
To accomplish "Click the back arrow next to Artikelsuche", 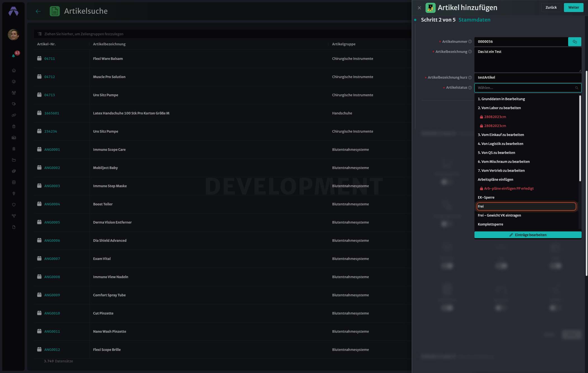I will tap(38, 11).
